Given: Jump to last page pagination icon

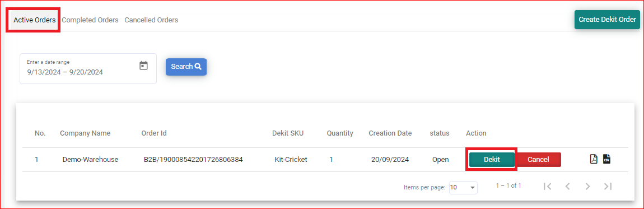Looking at the screenshot, I should [608, 187].
